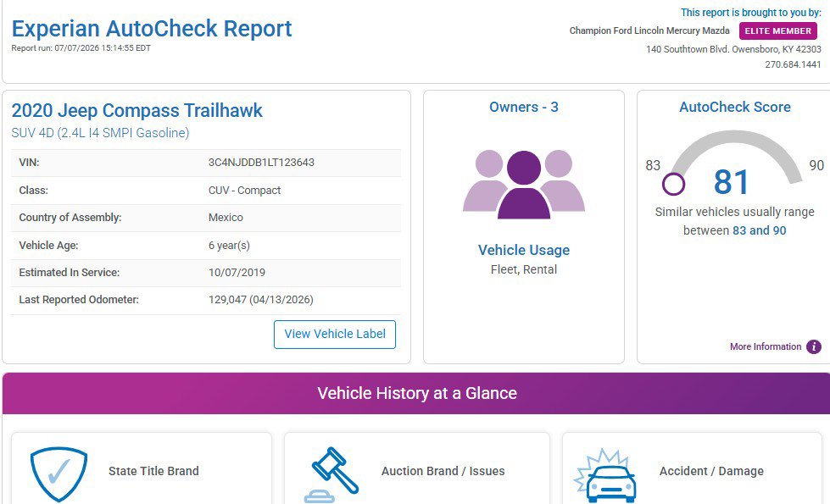This screenshot has height=504, width=830.
Task: Click the SUV 4D engine description subtitle
Action: point(100,133)
